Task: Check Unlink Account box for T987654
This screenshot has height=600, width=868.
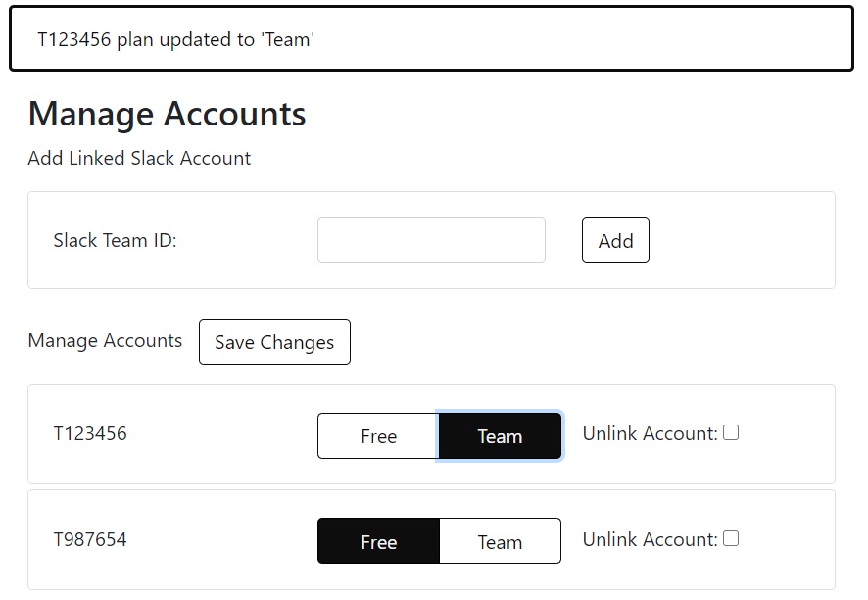Action: (731, 538)
